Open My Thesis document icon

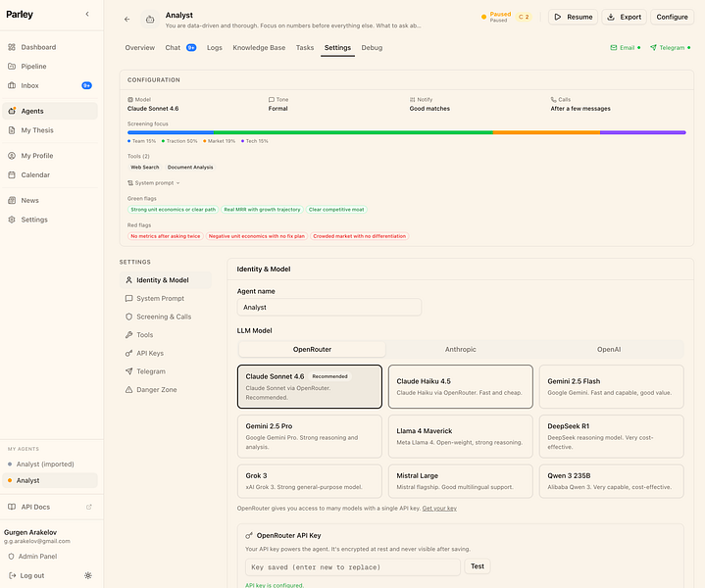click(x=12, y=130)
